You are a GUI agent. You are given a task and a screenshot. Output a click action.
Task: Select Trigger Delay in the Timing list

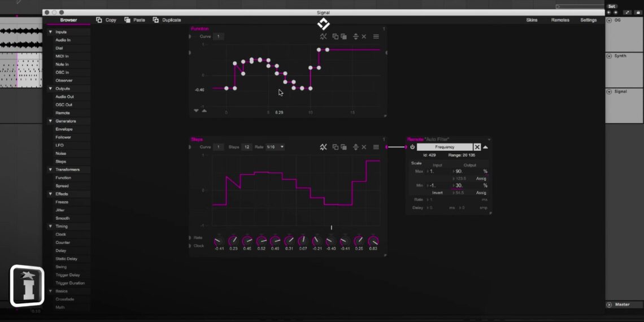click(x=68, y=275)
